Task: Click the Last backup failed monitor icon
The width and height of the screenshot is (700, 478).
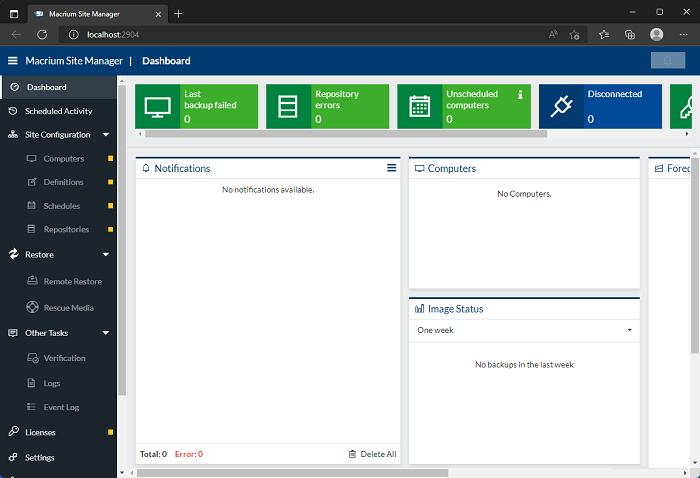Action: [158, 106]
